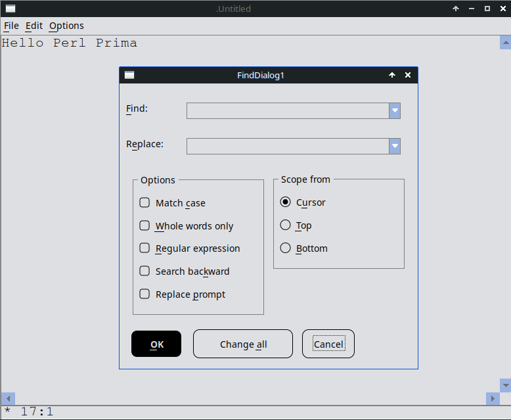Enable the Match case checkbox
This screenshot has height=420, width=511.
pos(144,203)
